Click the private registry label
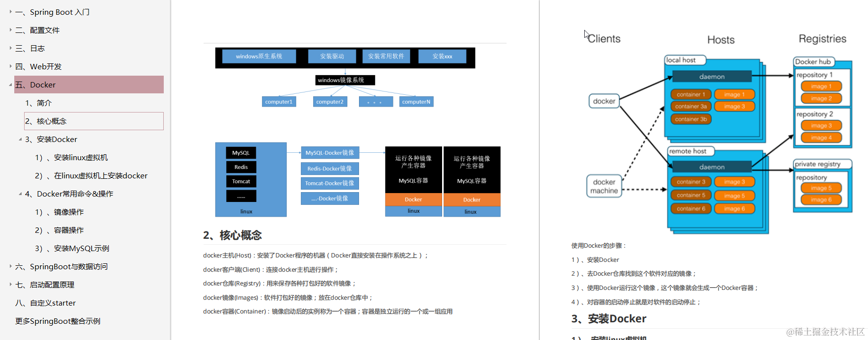Viewport: 868px width, 340px height. point(822,164)
